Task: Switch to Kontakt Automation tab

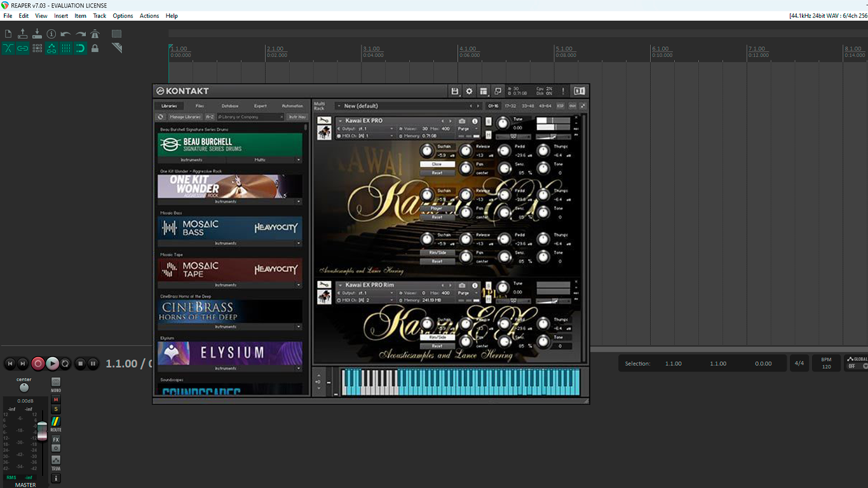Action: [x=292, y=106]
